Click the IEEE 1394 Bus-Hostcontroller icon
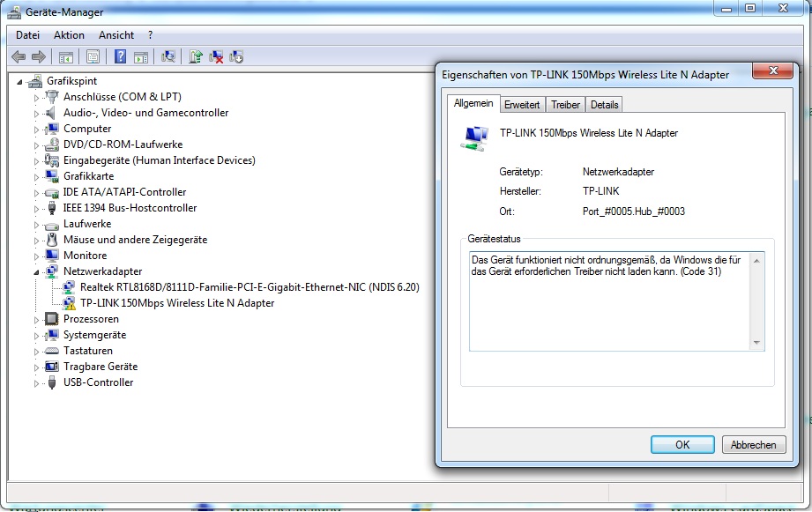This screenshot has height=512, width=812. tap(52, 208)
